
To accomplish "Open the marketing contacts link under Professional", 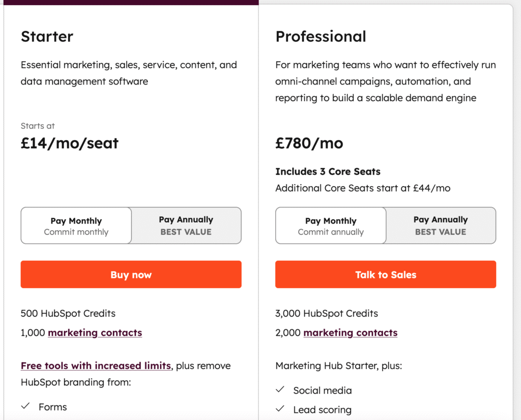I will tap(350, 332).
